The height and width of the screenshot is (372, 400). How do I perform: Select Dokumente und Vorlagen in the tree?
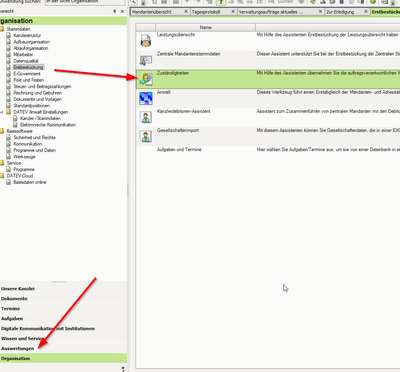point(38,99)
